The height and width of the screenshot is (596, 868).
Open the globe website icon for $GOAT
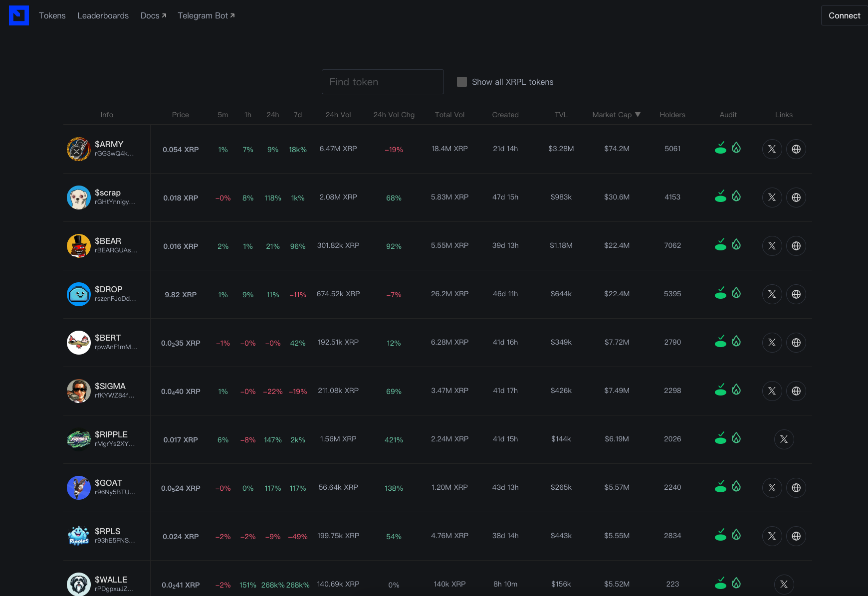coord(796,488)
